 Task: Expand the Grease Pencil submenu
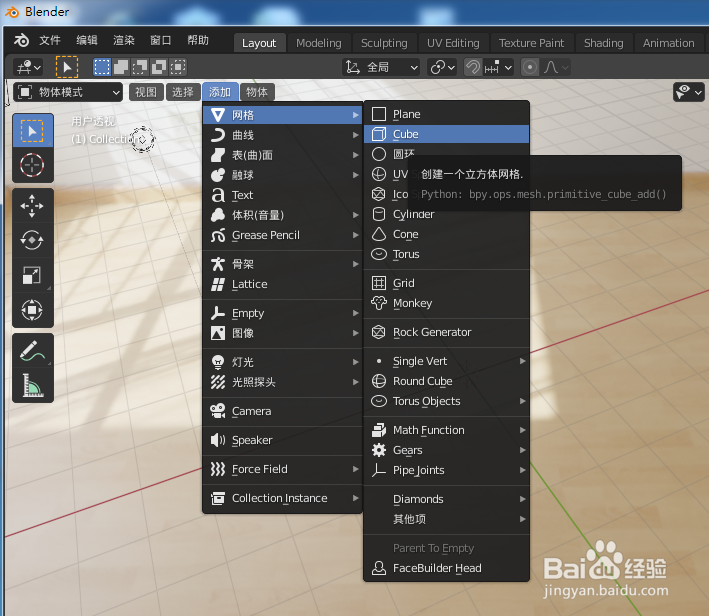282,235
